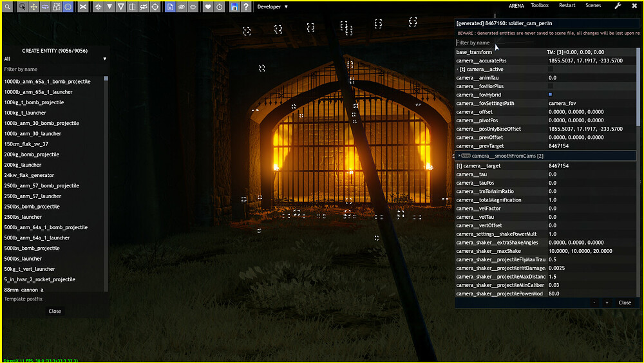The width and height of the screenshot is (644, 363).
Task: Select 150cm_flak_sw_37 template
Action: [26, 144]
